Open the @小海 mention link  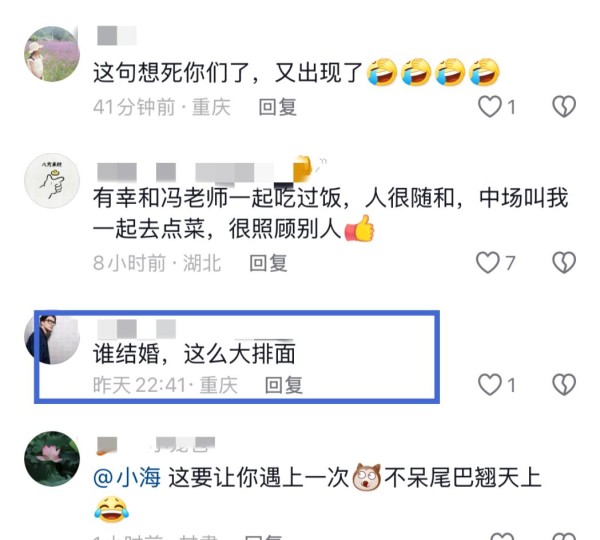[127, 478]
